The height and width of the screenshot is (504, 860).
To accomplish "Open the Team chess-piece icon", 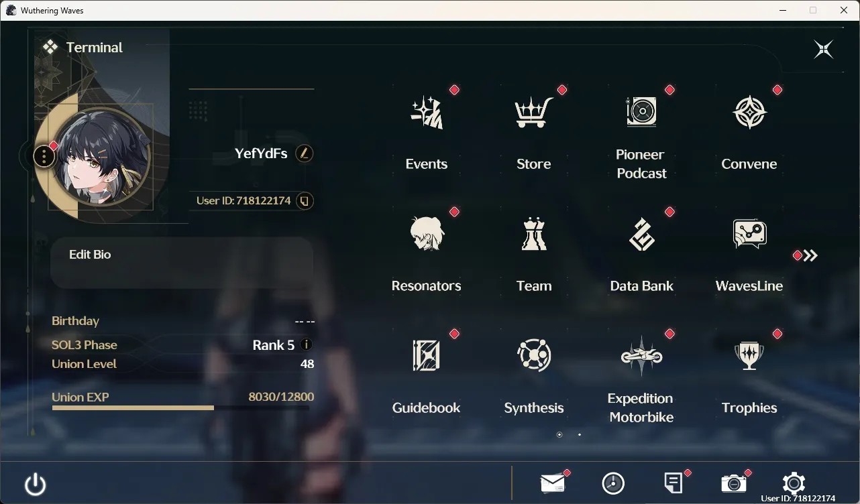I will 534,234.
